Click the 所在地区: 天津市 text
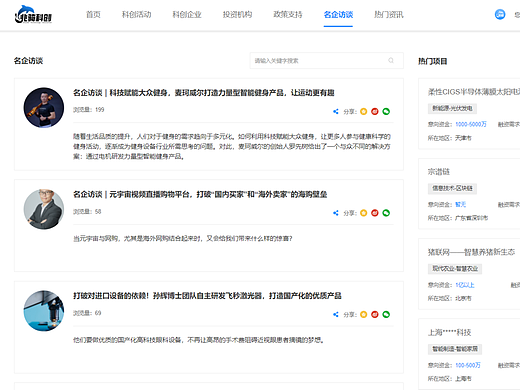This screenshot has width=520, height=390. pos(450,138)
